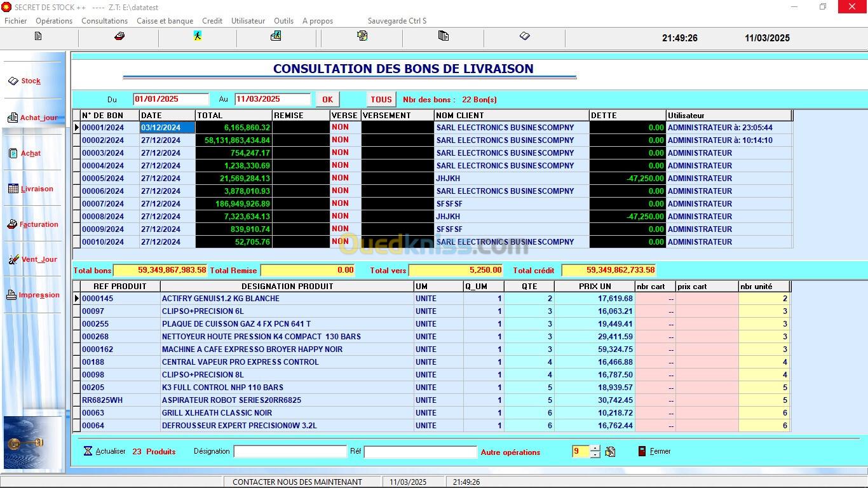Image resolution: width=868 pixels, height=488 pixels.
Task: Click the icon next to the number spinner
Action: tap(610, 452)
